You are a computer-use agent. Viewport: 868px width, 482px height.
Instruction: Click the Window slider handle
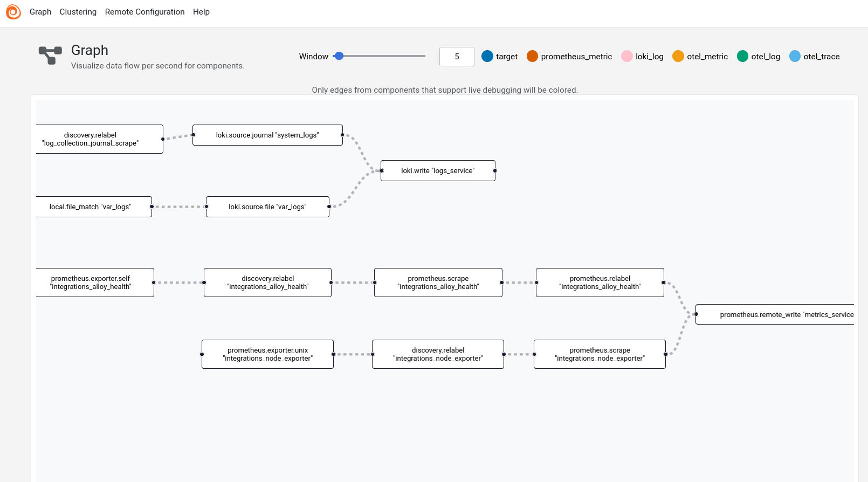coord(339,56)
